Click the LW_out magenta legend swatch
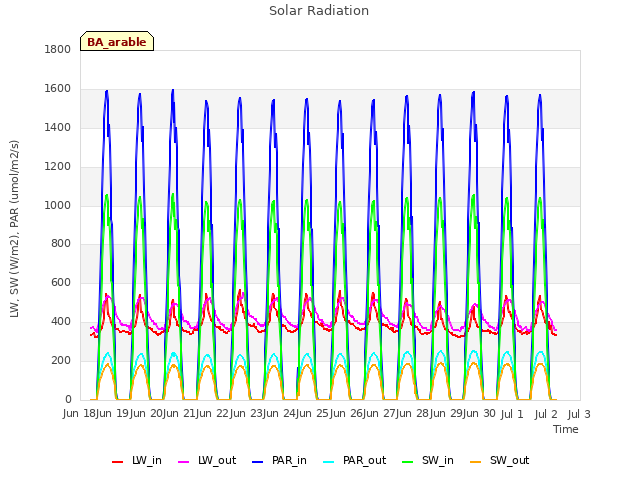Screen dimensions: 640x480 [184, 462]
